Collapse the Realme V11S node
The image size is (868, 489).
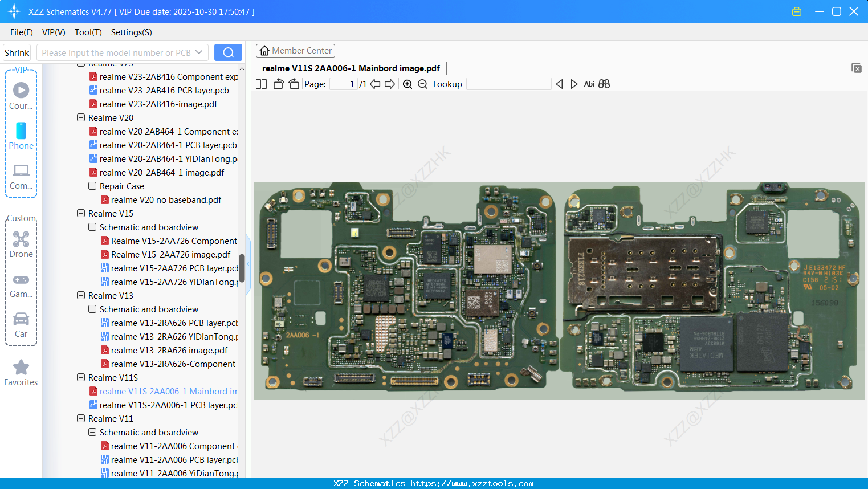point(80,377)
